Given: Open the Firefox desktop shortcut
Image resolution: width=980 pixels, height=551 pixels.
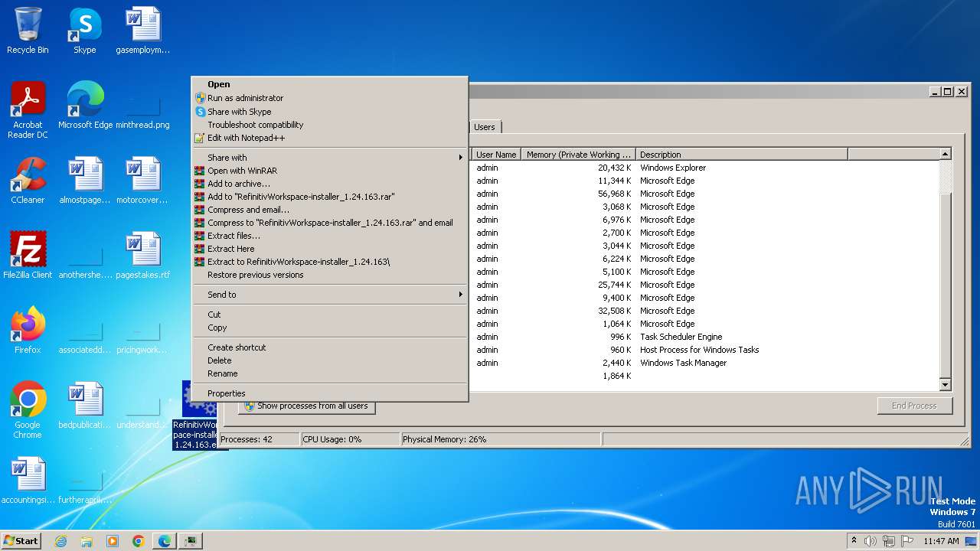Looking at the screenshot, I should (28, 331).
